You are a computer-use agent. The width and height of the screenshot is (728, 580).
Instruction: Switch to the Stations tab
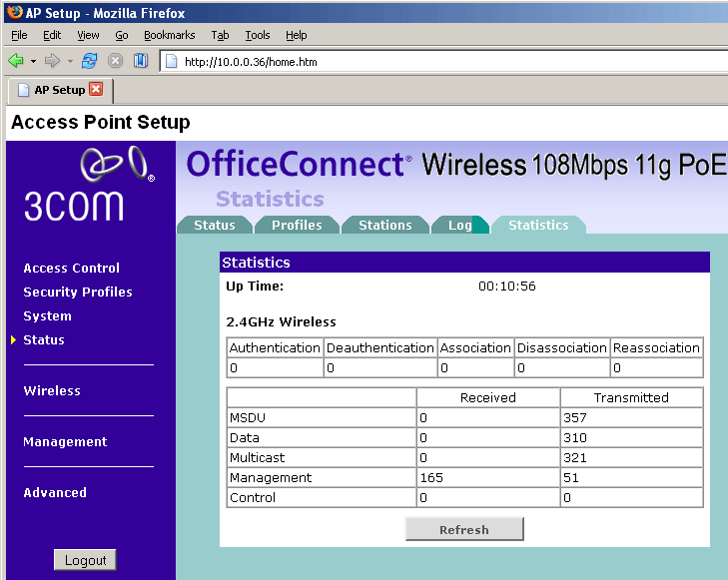click(385, 225)
